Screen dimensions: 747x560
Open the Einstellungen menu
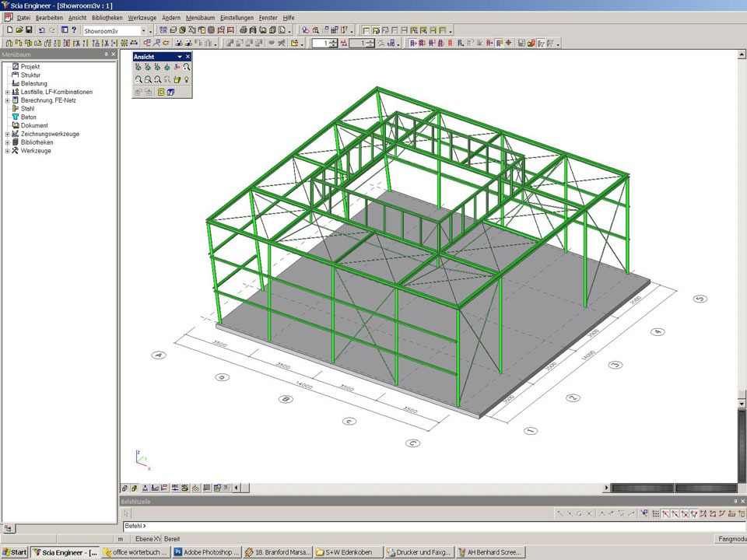click(x=237, y=17)
